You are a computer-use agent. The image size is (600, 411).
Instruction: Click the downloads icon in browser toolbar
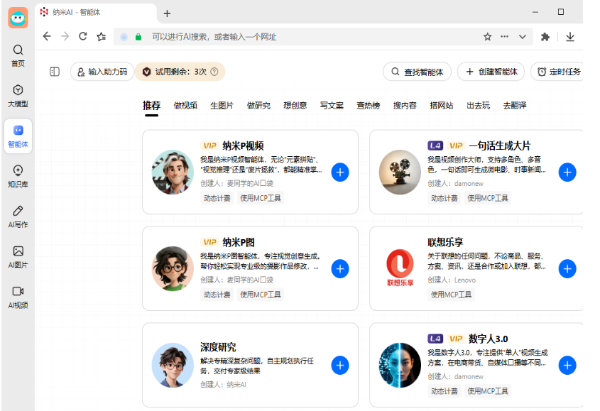[571, 36]
